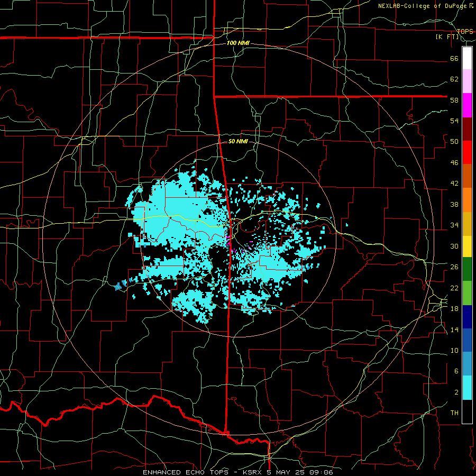Screen dimensions: 476x476
Task: Click the "50 NMI" range ring label
Action: click(238, 141)
